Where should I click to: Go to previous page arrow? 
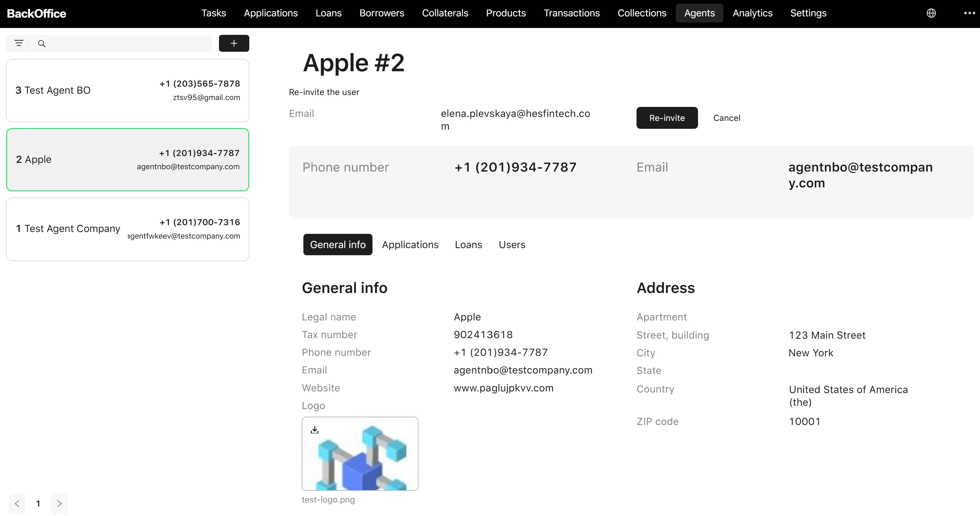[x=17, y=503]
